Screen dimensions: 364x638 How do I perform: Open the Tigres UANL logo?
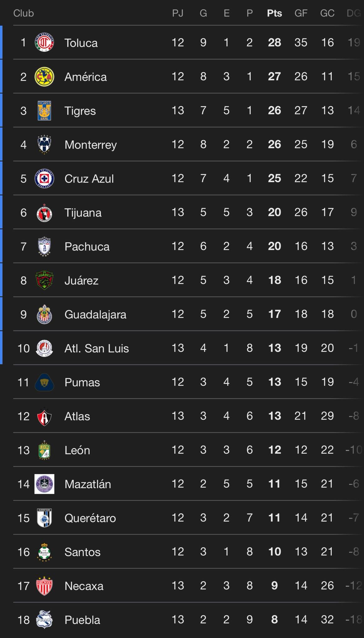coord(44,111)
